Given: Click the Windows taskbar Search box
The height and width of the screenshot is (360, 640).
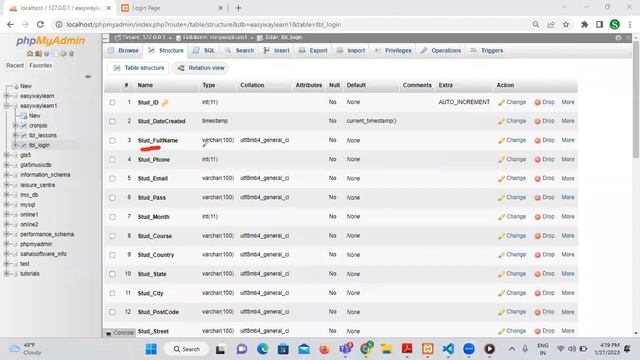Looking at the screenshot, I should (187, 349).
